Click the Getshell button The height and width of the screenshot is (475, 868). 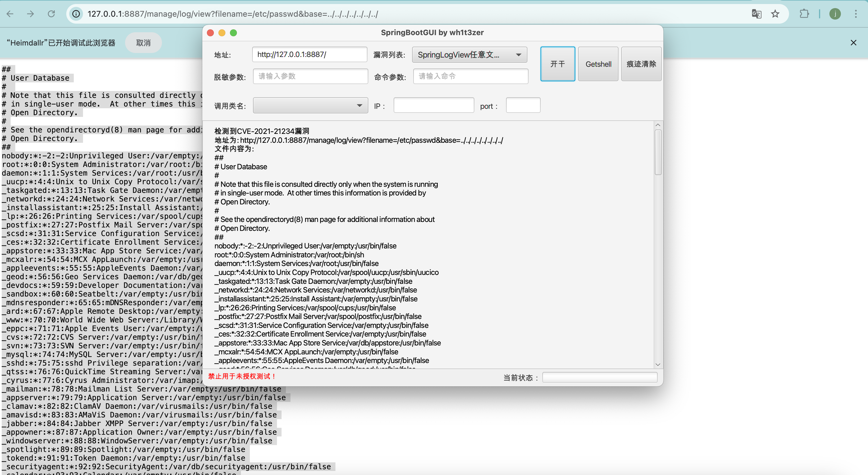(598, 64)
